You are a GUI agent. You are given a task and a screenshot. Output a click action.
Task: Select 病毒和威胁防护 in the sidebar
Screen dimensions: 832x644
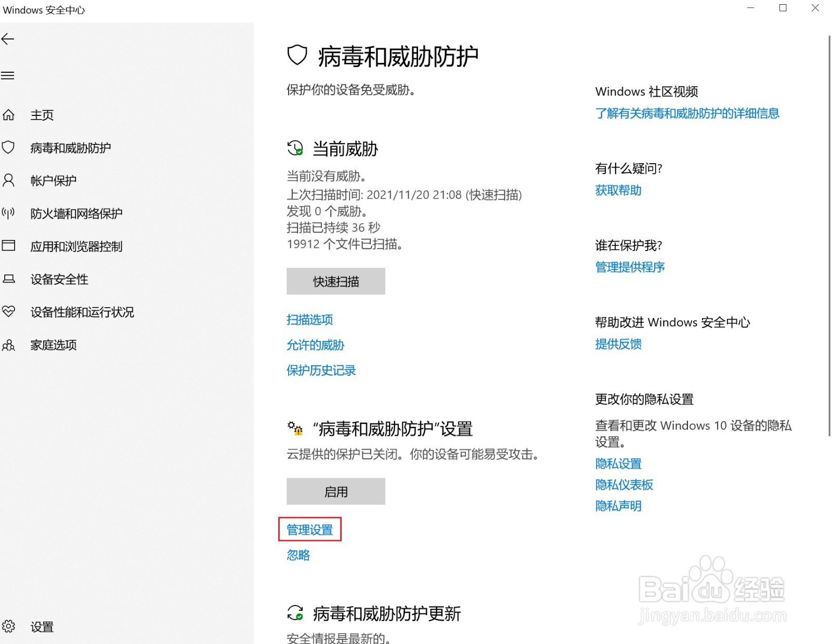coord(71,148)
